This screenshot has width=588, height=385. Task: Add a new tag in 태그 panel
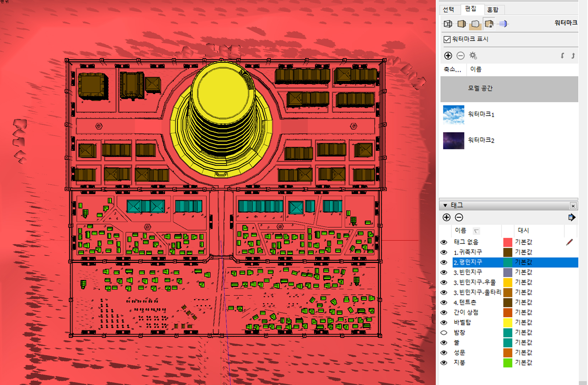(x=446, y=218)
